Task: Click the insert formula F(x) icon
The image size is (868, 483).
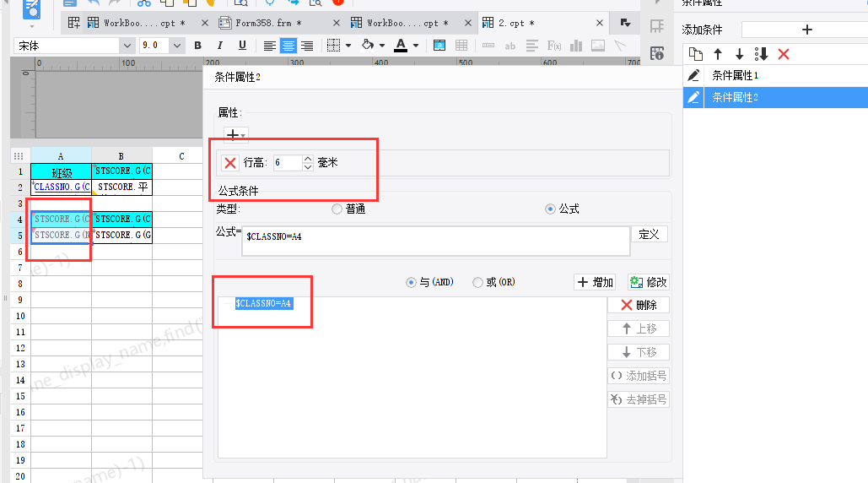Action: point(554,46)
